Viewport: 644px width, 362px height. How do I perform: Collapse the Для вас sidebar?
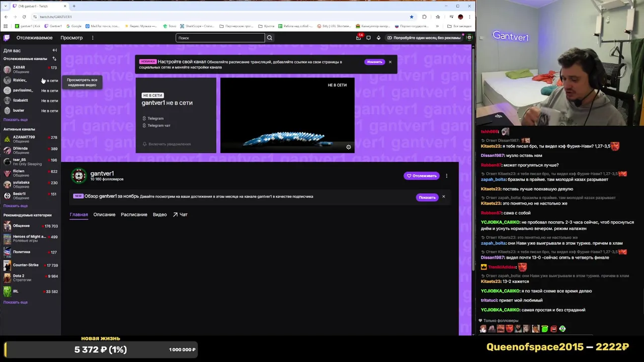(x=55, y=50)
